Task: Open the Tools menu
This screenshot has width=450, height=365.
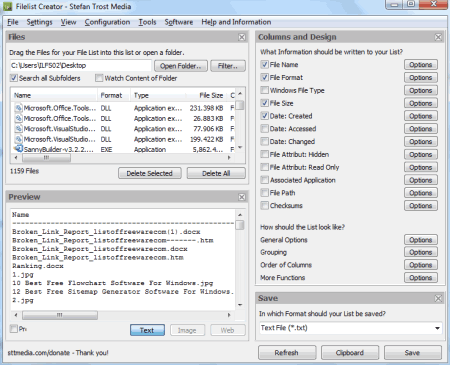Action: (x=147, y=22)
